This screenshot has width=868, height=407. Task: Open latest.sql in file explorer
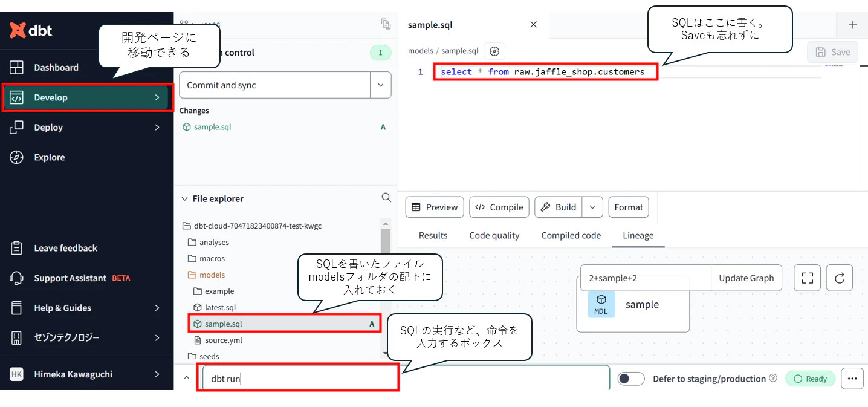pyautogui.click(x=220, y=307)
